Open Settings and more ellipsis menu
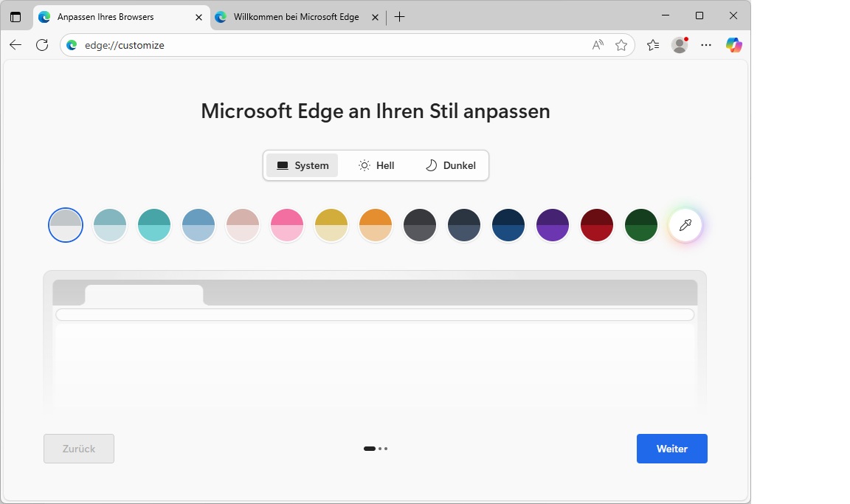The image size is (850, 504). (x=706, y=45)
